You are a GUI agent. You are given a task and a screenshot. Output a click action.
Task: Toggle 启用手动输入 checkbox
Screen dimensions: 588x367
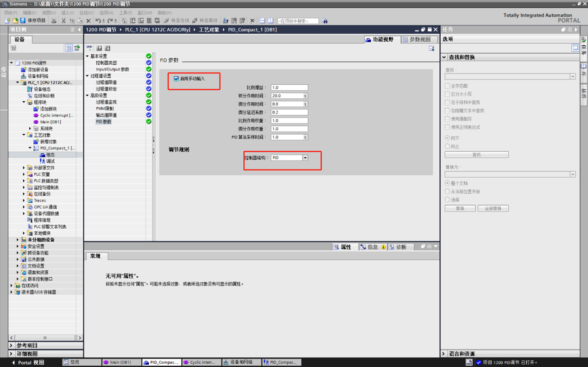176,79
